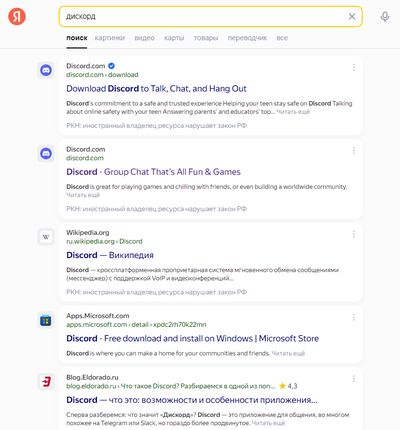
Task: Switch to the товары tab
Action: click(206, 38)
